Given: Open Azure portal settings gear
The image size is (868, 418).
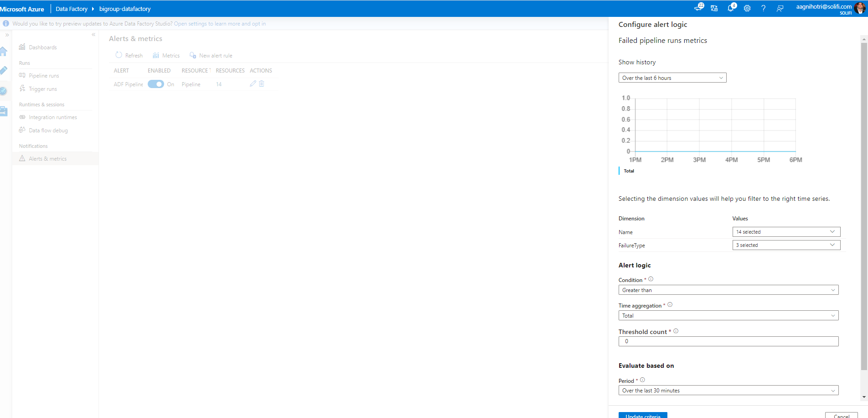Looking at the screenshot, I should click(747, 8).
